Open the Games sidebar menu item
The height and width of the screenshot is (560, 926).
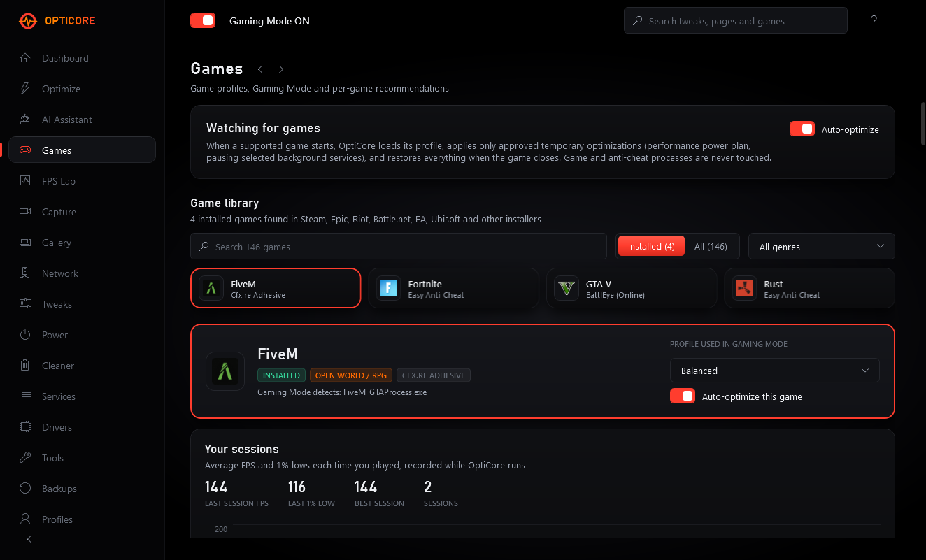pos(82,150)
